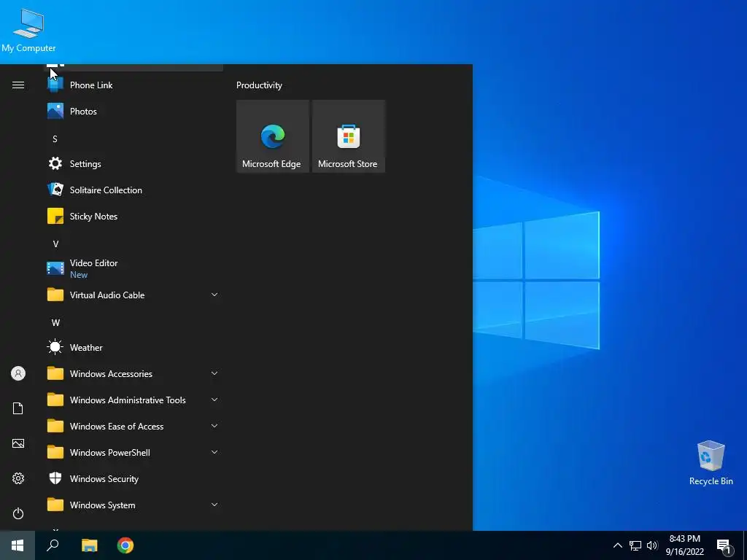The height and width of the screenshot is (560, 747).
Task: Open Documents icon in Start sidebar
Action: tap(18, 408)
